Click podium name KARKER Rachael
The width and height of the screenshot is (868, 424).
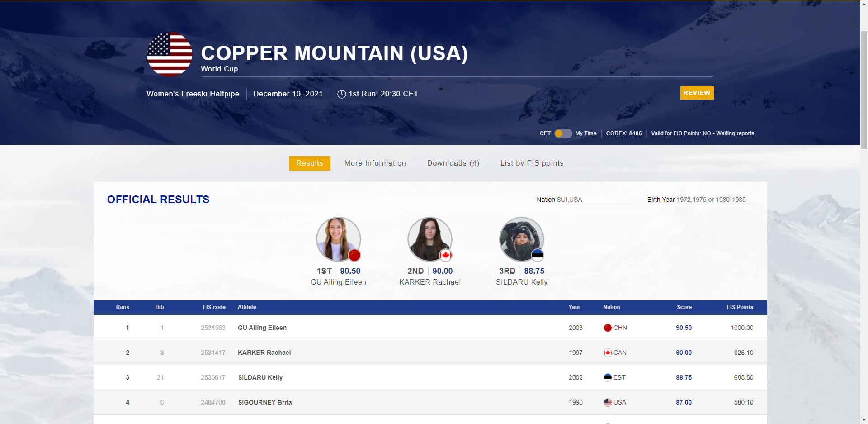430,282
